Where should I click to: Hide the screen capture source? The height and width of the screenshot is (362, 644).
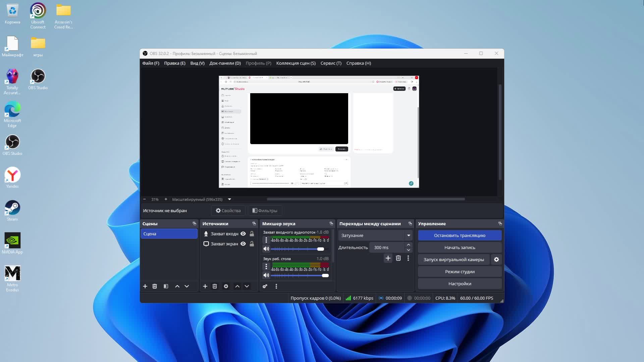click(243, 244)
